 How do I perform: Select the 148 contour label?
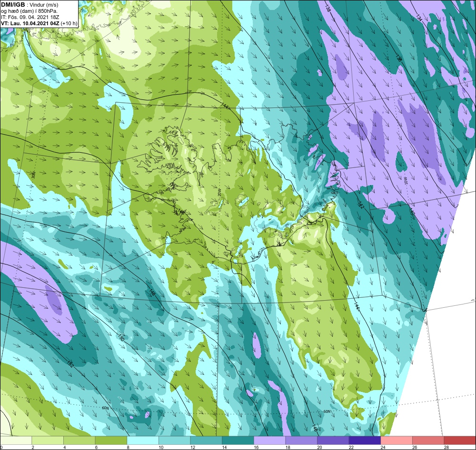[x=152, y=293]
